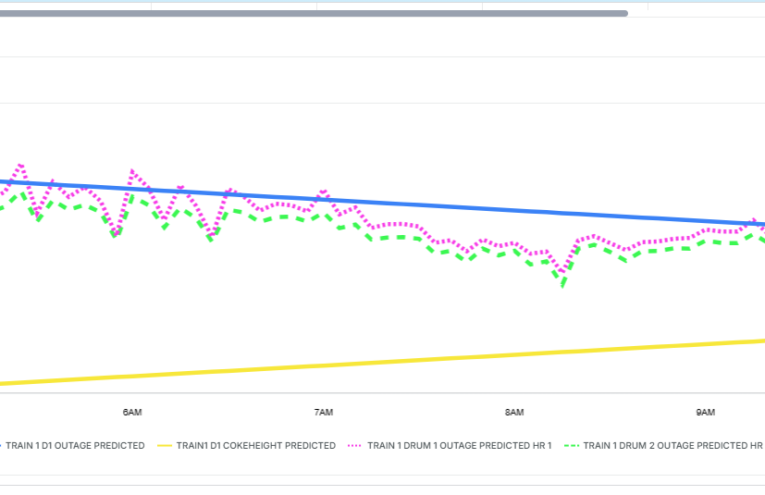Click the 9AM time axis label

(705, 412)
